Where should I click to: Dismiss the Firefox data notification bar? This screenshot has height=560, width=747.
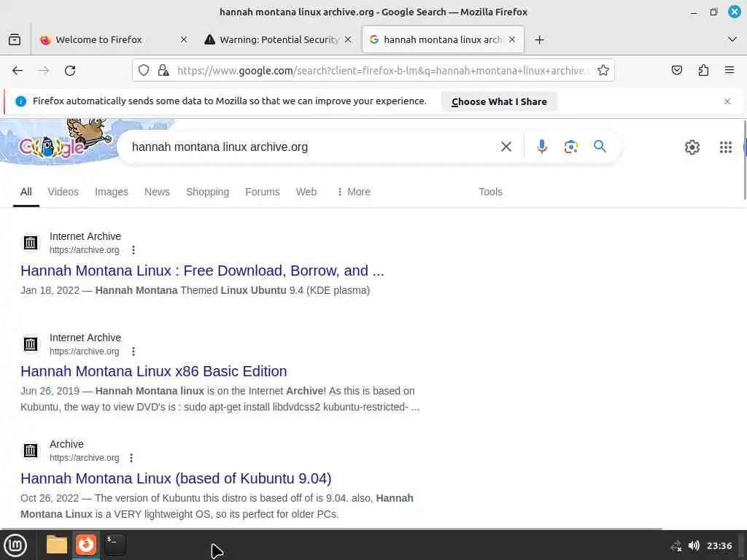tap(727, 101)
